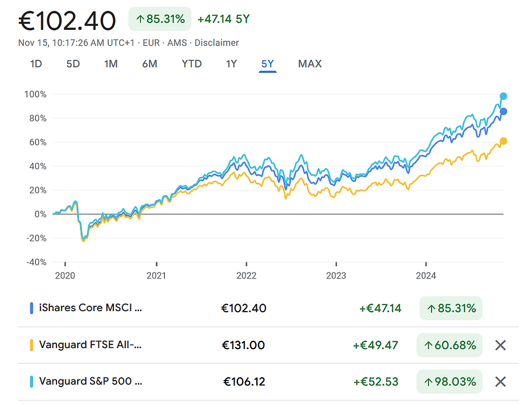Click the €106.12 price value
Image resolution: width=532 pixels, height=405 pixels.
click(244, 382)
